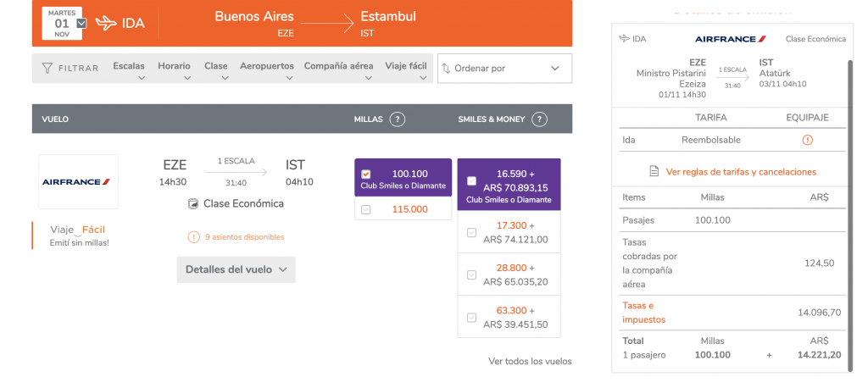The height and width of the screenshot is (388, 868).
Task: Click the Reembolsable fare text
Action: pyautogui.click(x=711, y=140)
